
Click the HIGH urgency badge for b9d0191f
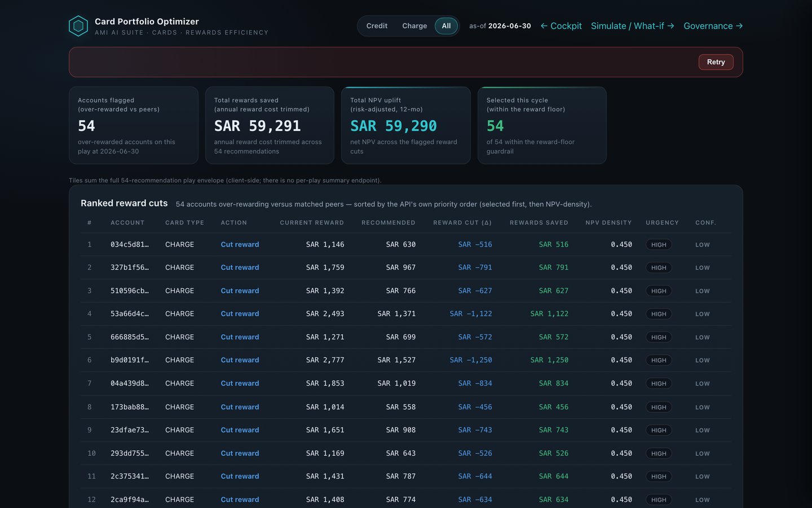point(659,361)
